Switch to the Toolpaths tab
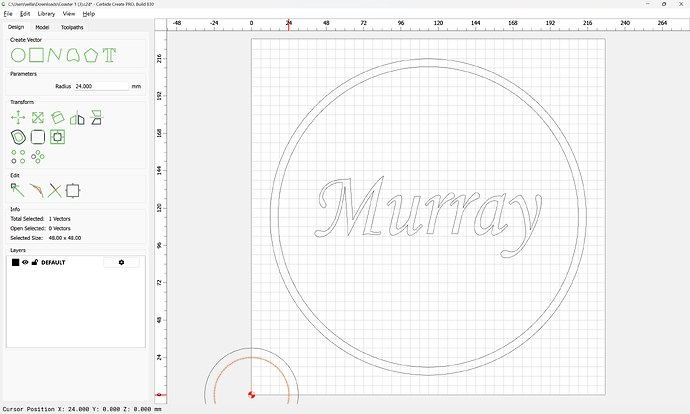 coord(73,27)
